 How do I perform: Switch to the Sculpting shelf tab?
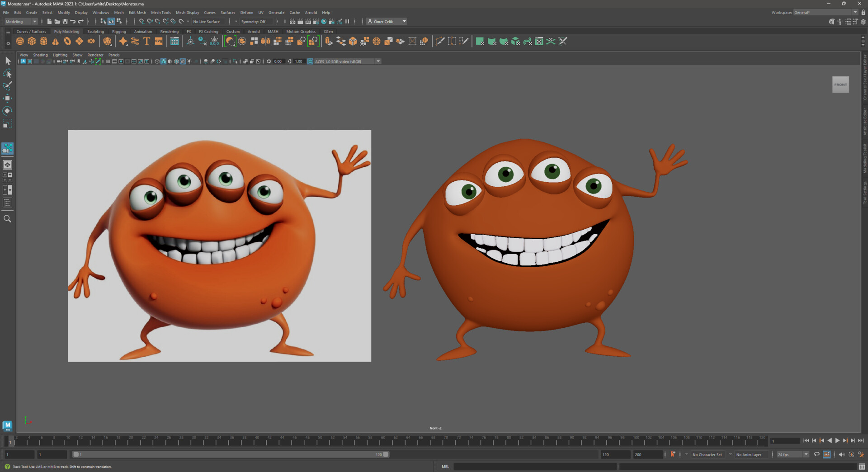(95, 32)
